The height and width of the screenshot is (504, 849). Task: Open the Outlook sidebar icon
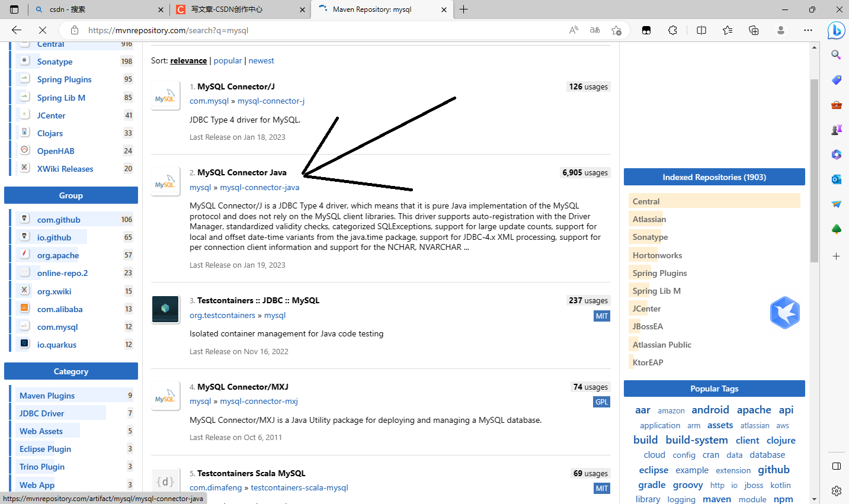pos(836,179)
